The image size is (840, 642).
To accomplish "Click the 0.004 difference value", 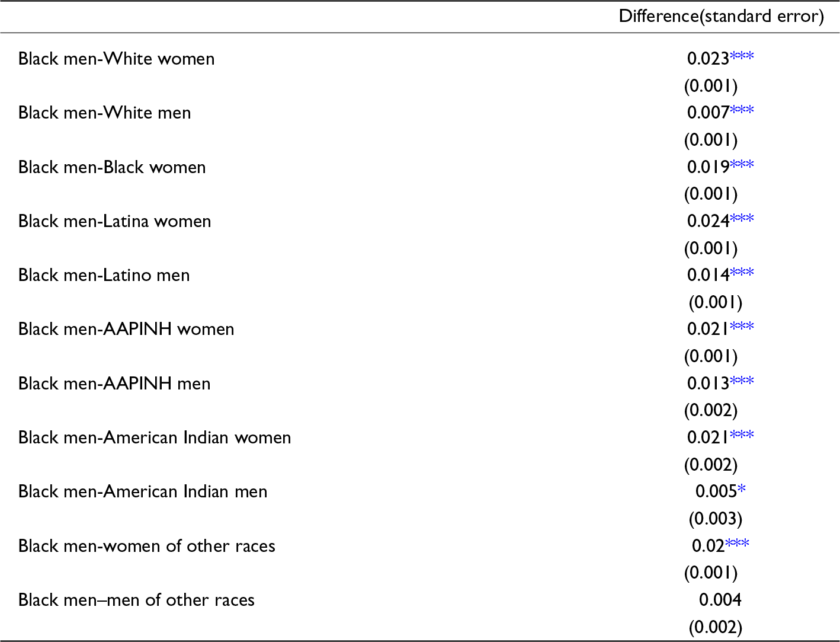I will click(x=720, y=600).
